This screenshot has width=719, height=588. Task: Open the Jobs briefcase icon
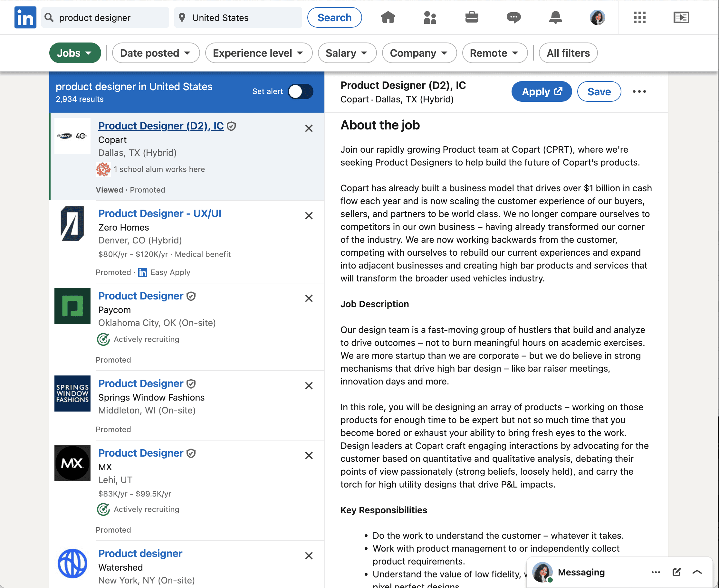point(472,17)
